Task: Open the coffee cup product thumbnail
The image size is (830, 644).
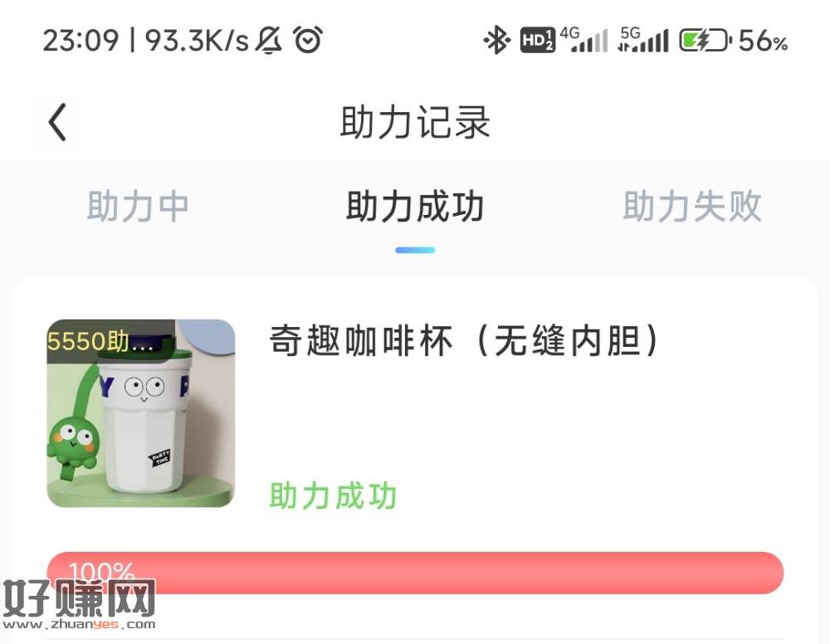Action: coord(141,413)
